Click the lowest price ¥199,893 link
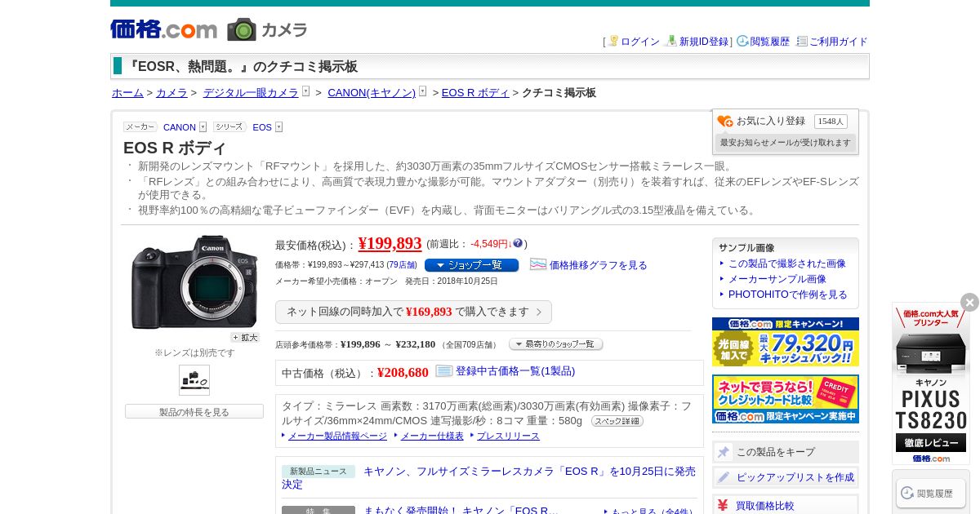Screen dimensions: 980x514 click(390, 243)
